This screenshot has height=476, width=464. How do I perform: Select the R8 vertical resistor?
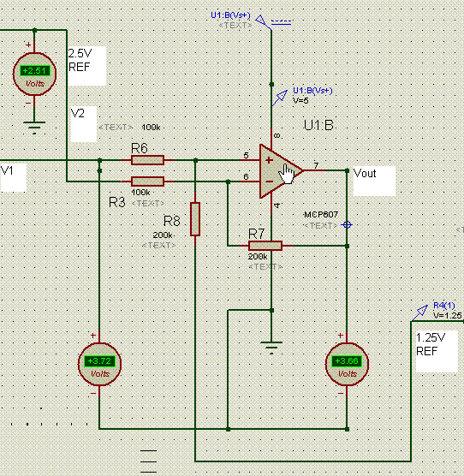coord(195,219)
